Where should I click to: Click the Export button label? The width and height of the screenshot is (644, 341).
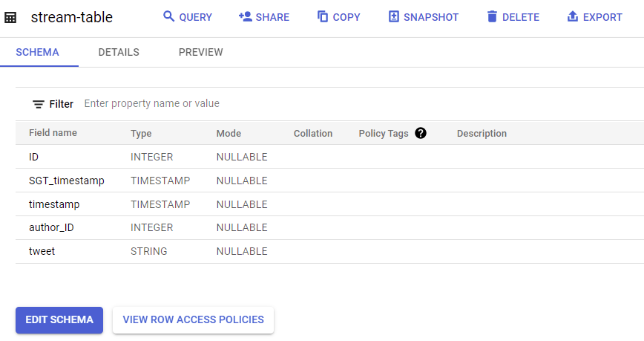click(602, 17)
